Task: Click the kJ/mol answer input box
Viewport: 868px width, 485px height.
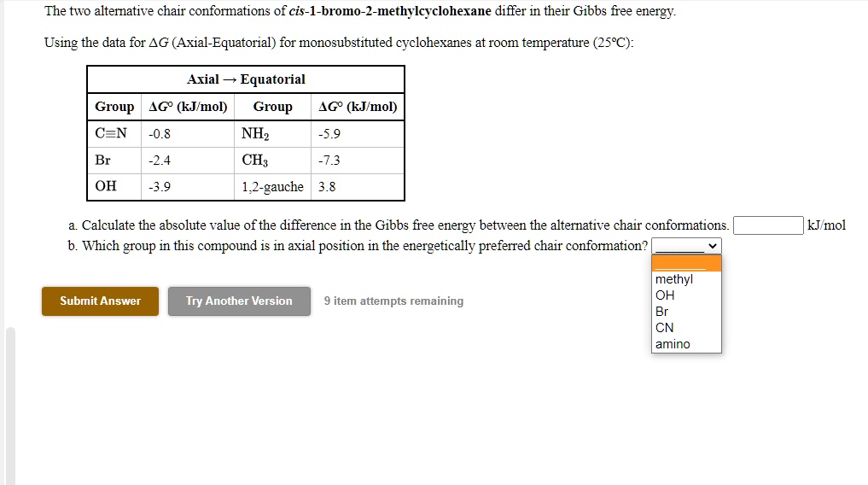Action: pos(768,225)
